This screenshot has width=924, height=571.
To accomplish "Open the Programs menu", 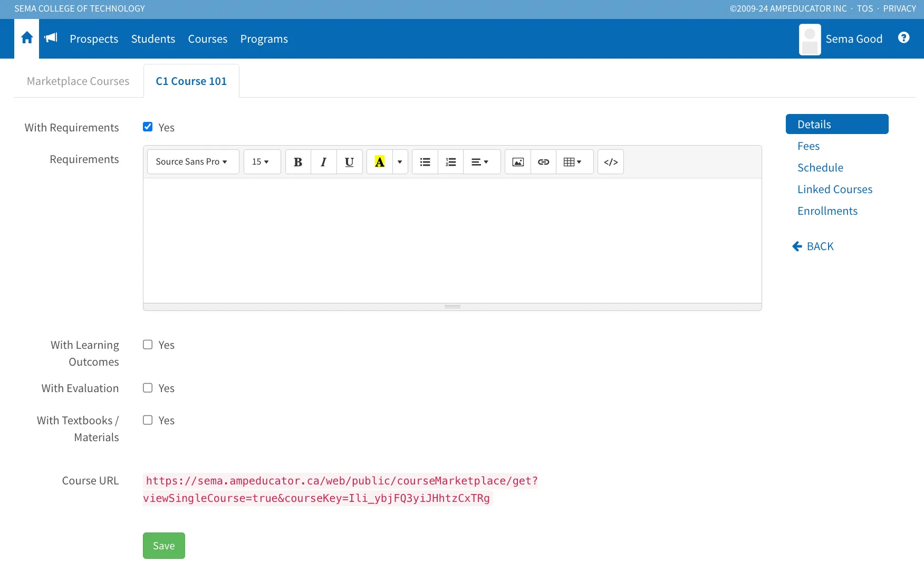I will pyautogui.click(x=264, y=39).
